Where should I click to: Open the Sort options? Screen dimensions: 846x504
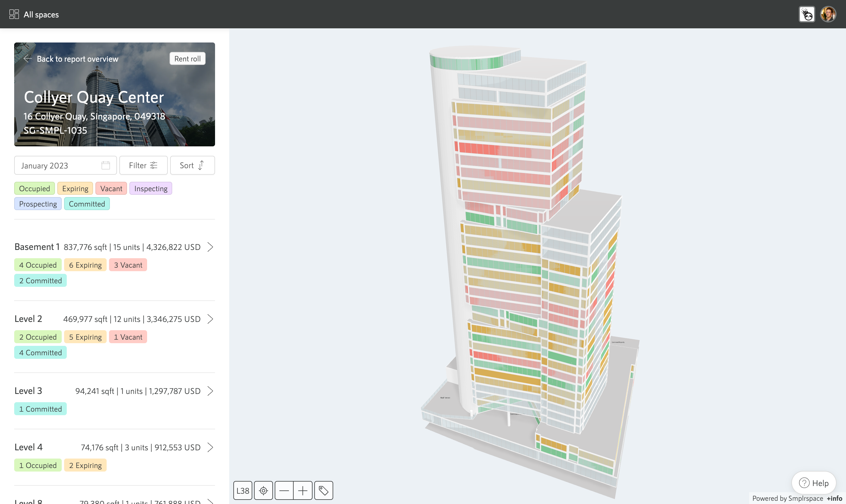192,166
